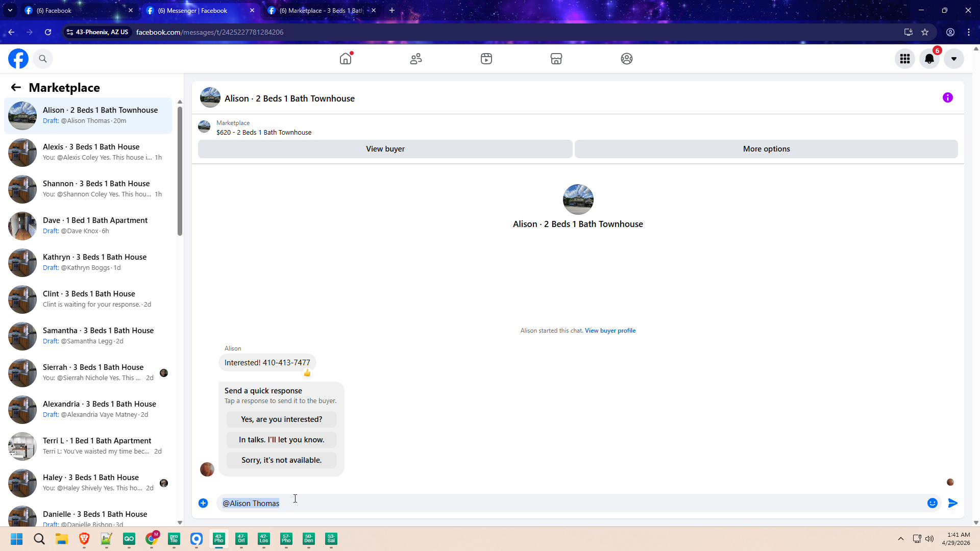Send quick response Sorry, it's not available
The height and width of the screenshot is (551, 980).
pos(281,460)
